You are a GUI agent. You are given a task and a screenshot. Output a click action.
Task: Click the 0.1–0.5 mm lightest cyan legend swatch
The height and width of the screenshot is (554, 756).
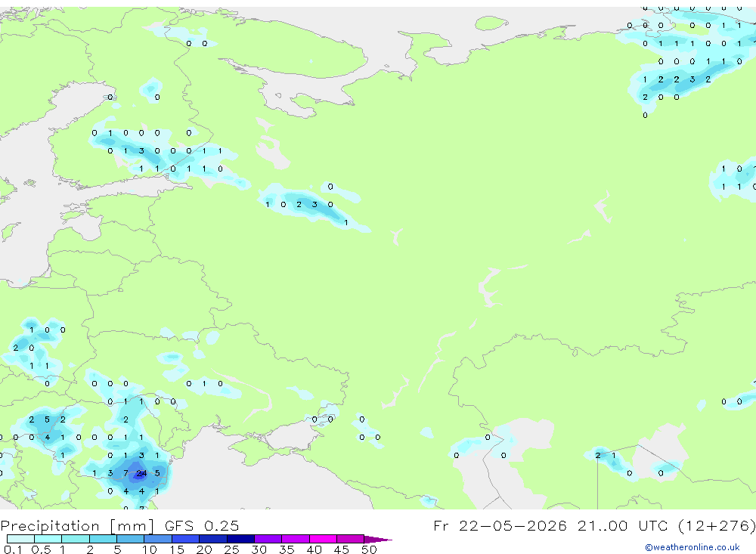coord(20,539)
